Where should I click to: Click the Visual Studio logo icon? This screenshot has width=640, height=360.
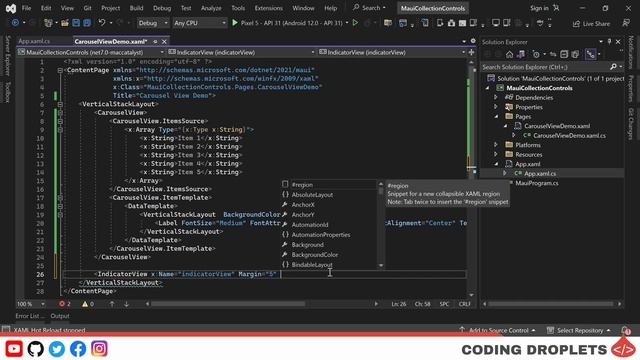click(x=11, y=8)
